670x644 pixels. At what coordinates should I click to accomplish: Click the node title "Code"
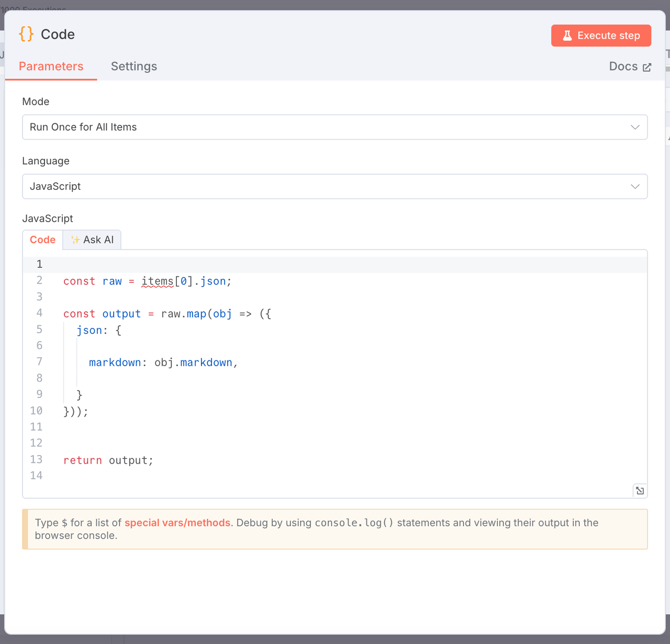pos(58,34)
